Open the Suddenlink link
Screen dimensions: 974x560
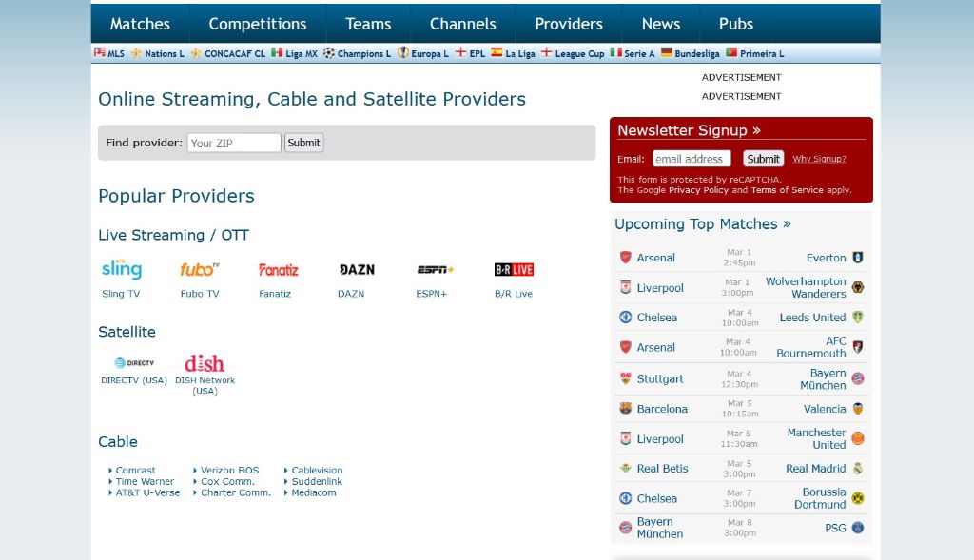(x=317, y=481)
